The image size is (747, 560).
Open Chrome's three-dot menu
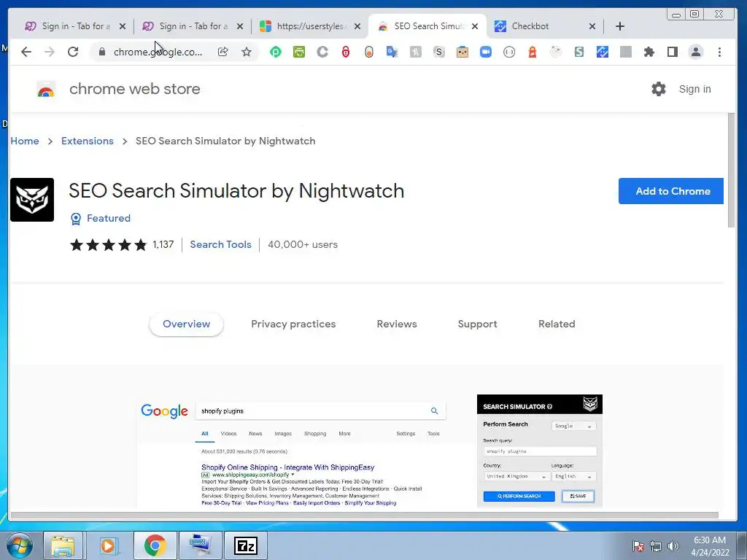coord(719,52)
